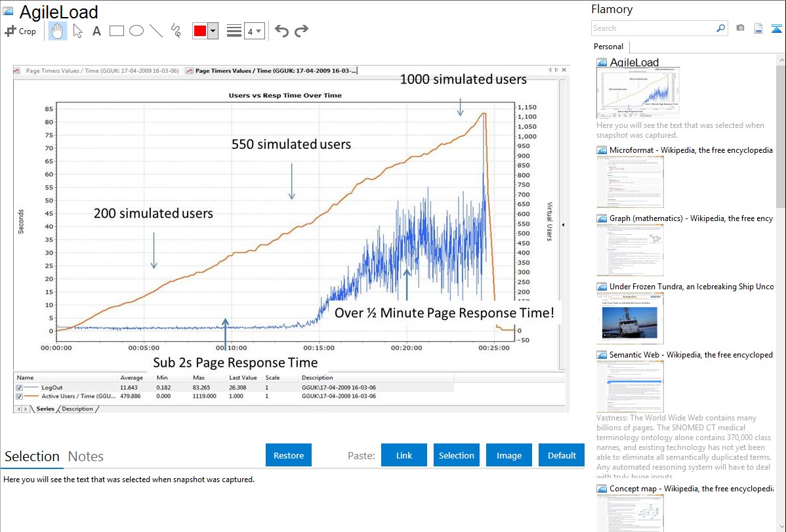Select the Series tab under the chart
The width and height of the screenshot is (786, 532).
click(x=45, y=409)
